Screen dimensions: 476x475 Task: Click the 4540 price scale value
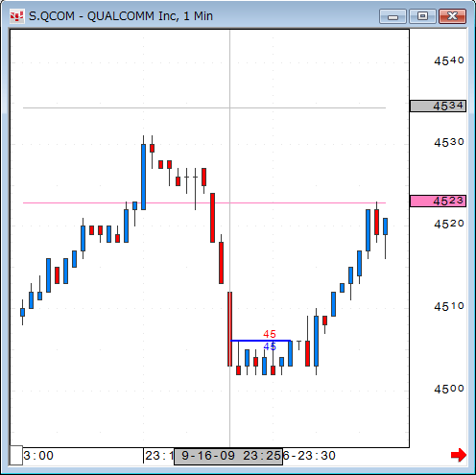449,60
